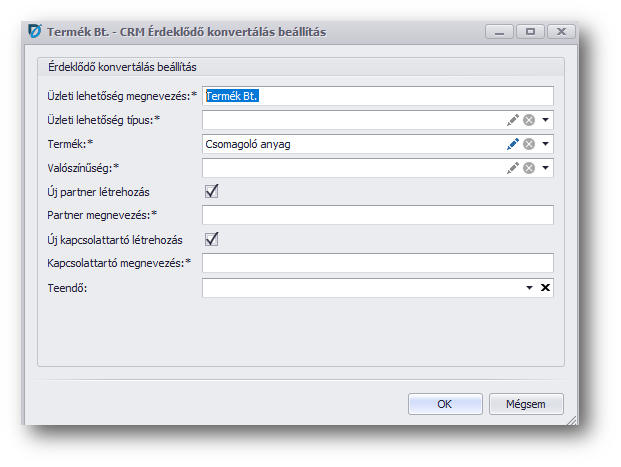Expand the Teendő dropdown arrow

(530, 288)
